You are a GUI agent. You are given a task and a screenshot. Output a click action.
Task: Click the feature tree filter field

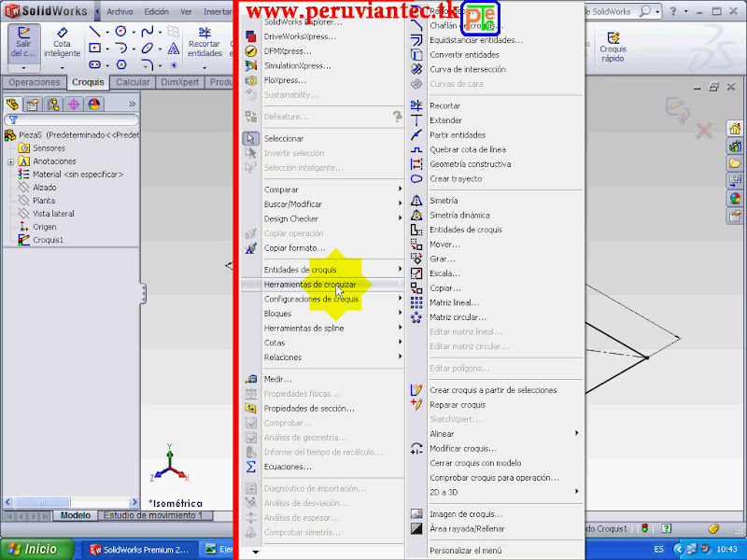[72, 119]
